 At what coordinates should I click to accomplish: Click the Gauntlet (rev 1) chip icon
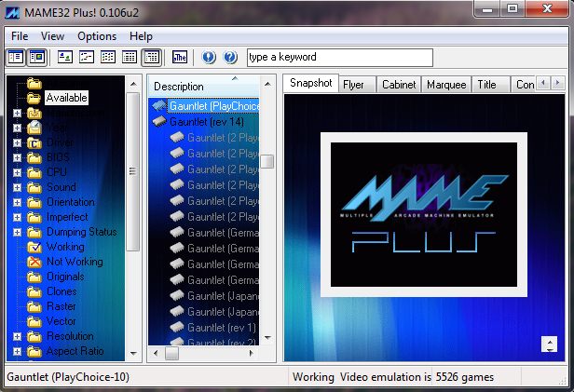[177, 327]
